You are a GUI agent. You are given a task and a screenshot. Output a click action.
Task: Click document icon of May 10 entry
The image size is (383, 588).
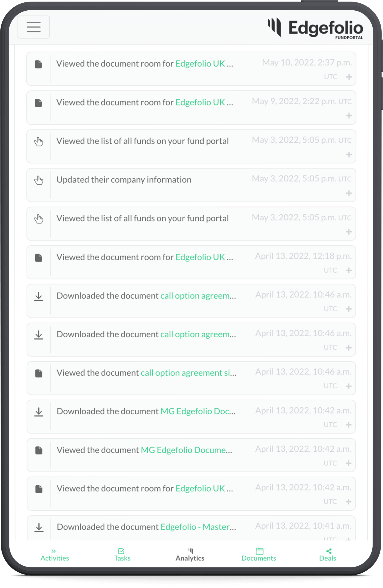coord(38,64)
